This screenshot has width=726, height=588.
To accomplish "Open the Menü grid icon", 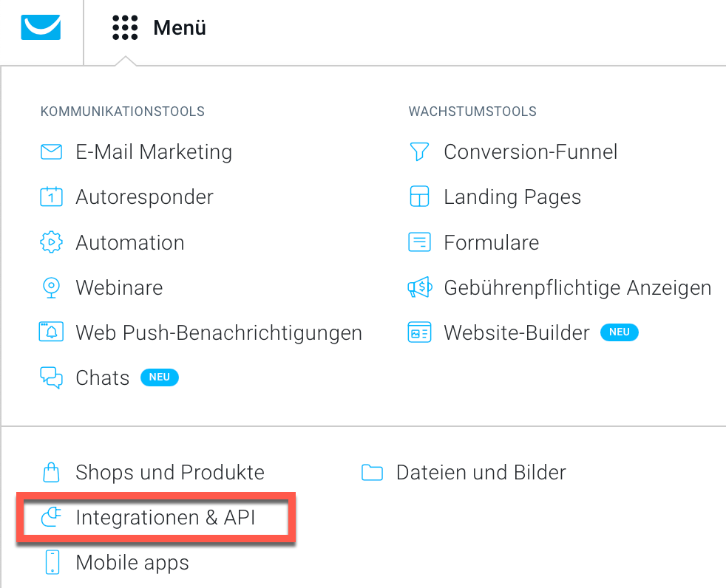I will (x=125, y=27).
